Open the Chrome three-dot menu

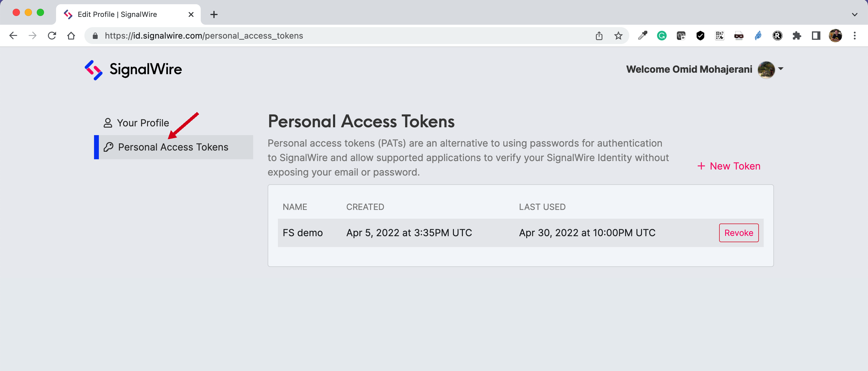(854, 36)
